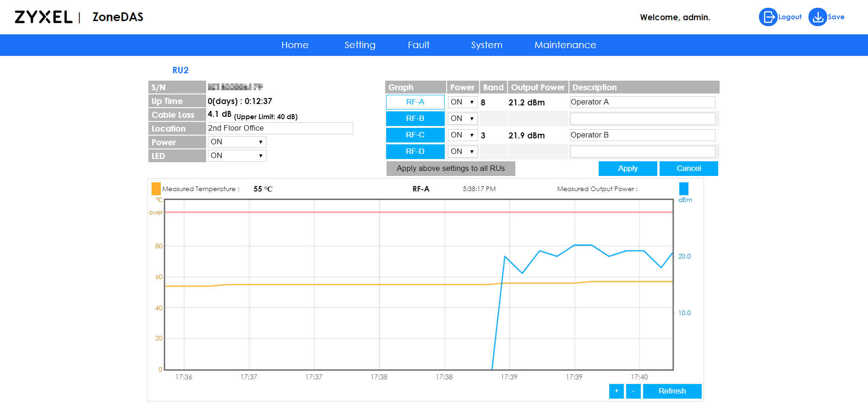Zoom in the graph with plus button
The image size is (868, 411).
(617, 391)
